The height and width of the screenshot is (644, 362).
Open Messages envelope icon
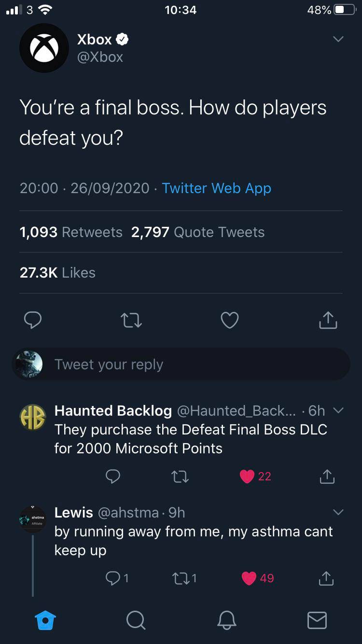point(317,620)
